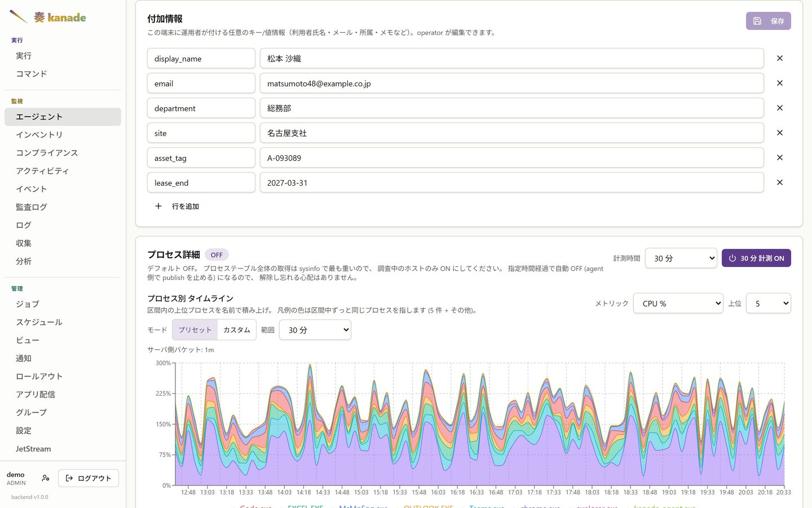The image size is (812, 508).
Task: Go to アプリ配信
Action: 63,395
